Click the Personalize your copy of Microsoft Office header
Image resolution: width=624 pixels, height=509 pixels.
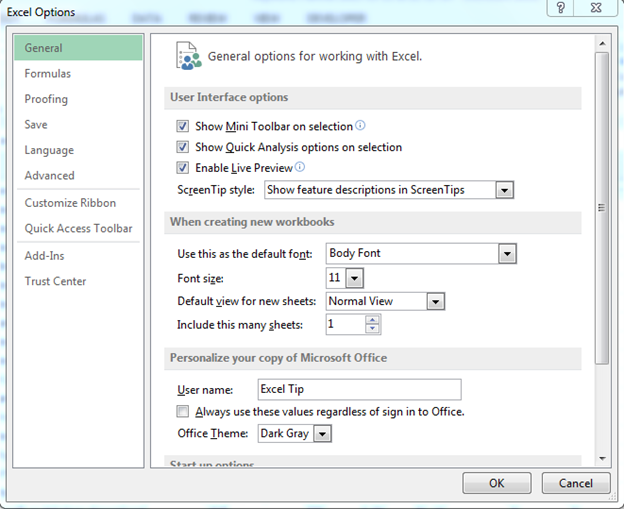coord(372,358)
